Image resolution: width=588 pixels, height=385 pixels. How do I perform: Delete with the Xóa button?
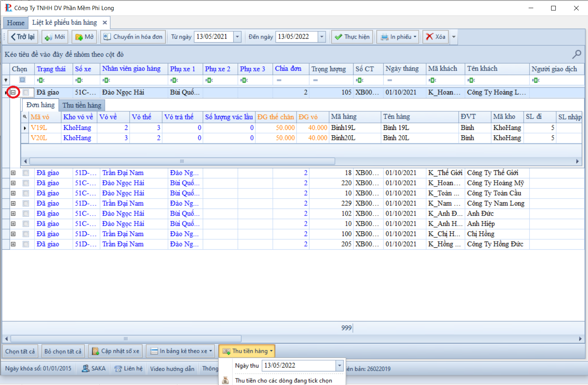click(435, 37)
